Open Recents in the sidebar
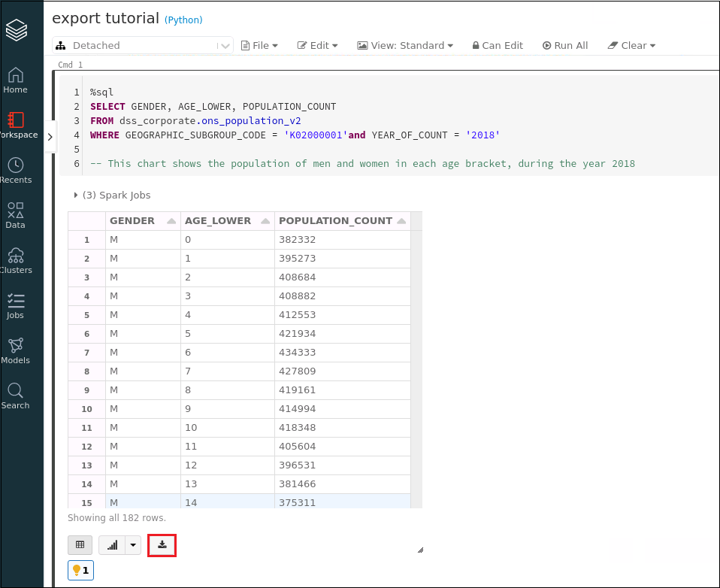This screenshot has width=720, height=588. coord(16,171)
